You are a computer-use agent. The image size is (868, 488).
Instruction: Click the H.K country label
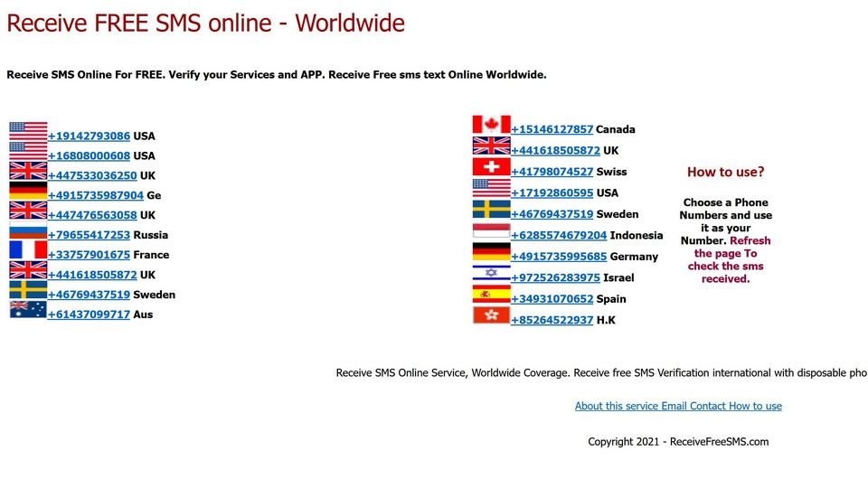coord(606,320)
